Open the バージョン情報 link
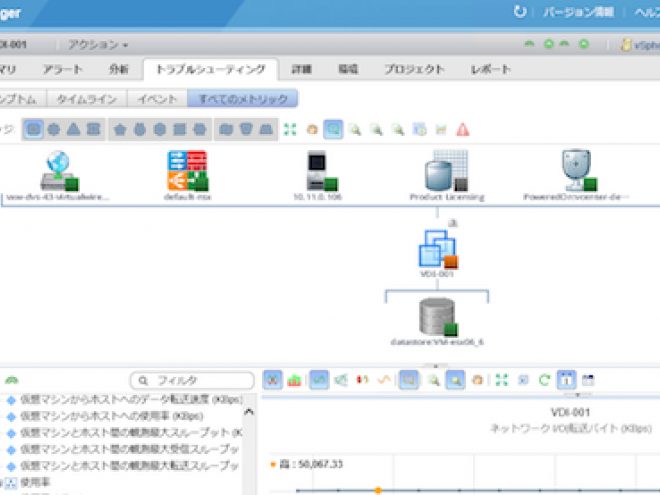Viewport: 660px width, 495px height. tap(578, 12)
